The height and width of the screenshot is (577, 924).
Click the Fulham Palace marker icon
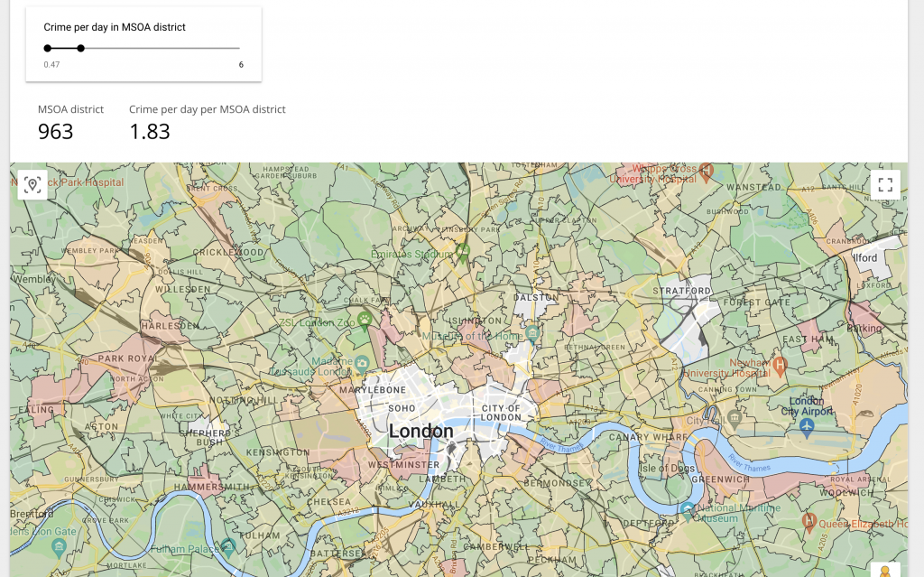[228, 547]
